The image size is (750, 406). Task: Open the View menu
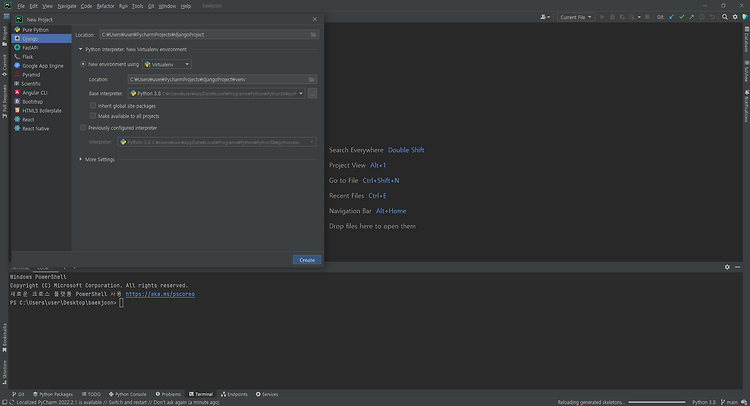[47, 6]
